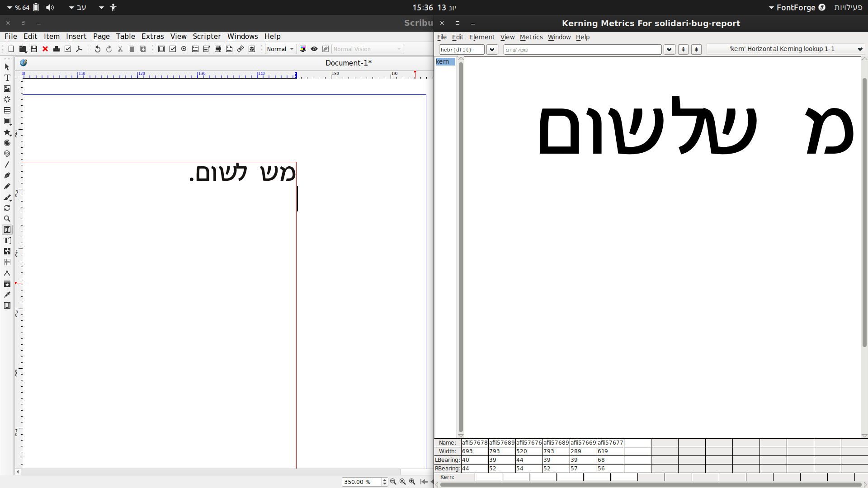Toggle the preview mode eye icon
This screenshot has height=488, width=868.
pyautogui.click(x=314, y=49)
